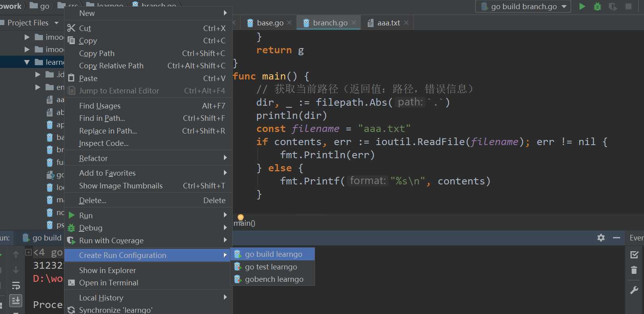Viewport: 644px width, 314px height.
Task: Open Event Log wrench settings
Action: pos(634,290)
